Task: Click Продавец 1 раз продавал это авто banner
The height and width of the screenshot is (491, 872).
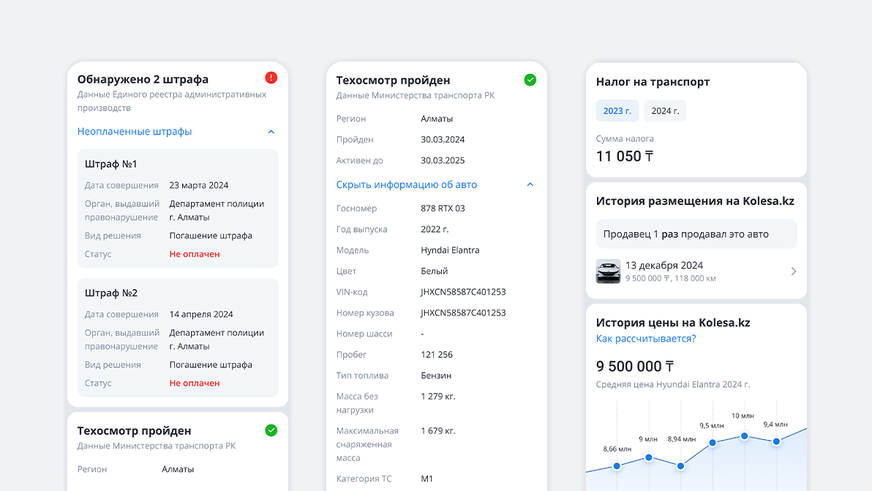Action: tap(696, 234)
